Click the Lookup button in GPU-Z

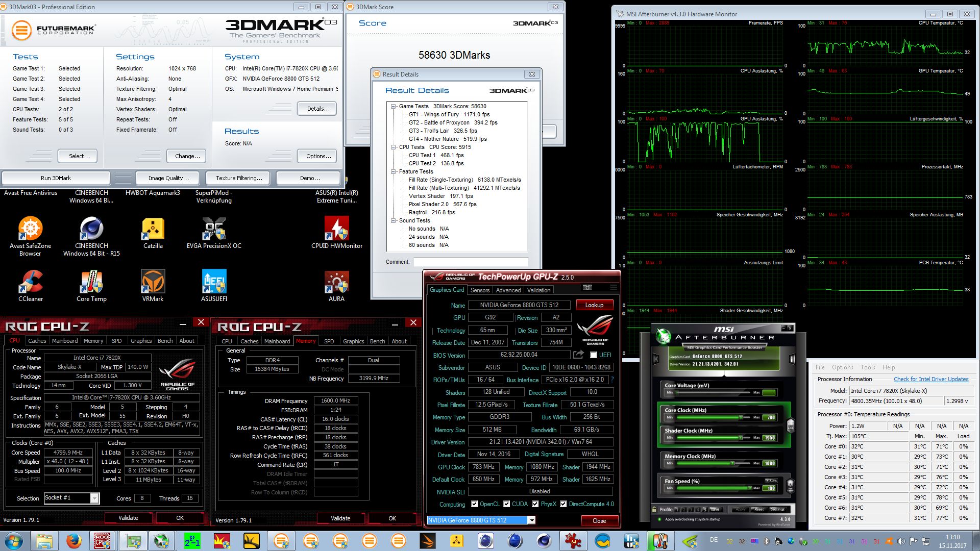click(594, 305)
